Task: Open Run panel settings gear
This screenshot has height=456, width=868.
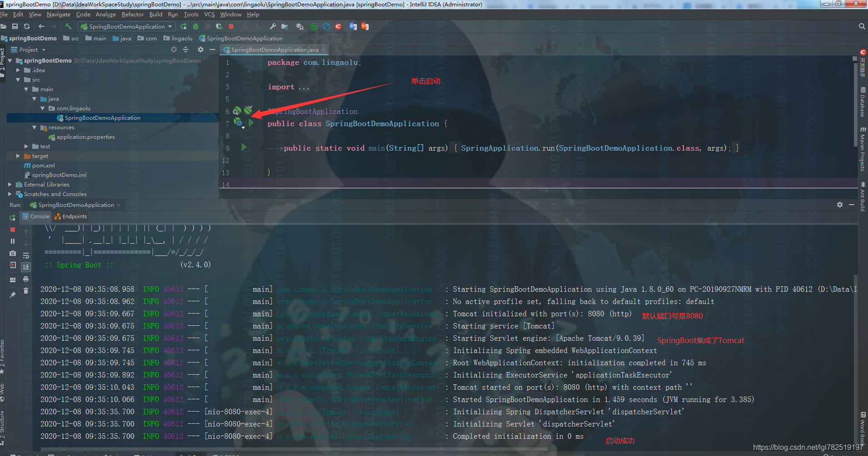Action: coord(840,205)
